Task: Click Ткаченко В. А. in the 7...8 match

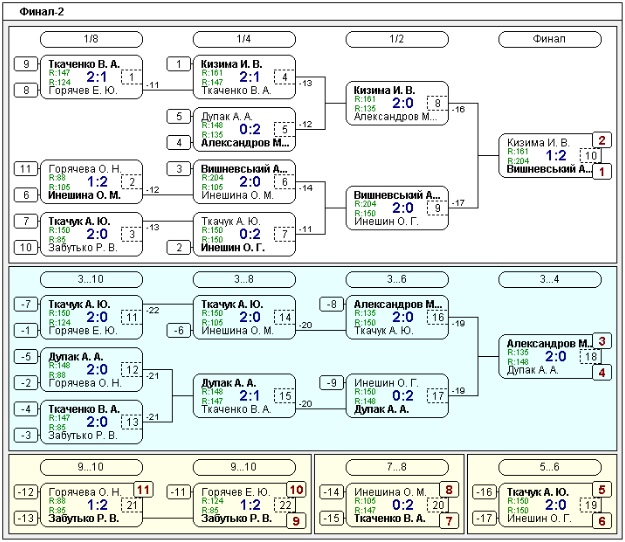Action: (389, 518)
